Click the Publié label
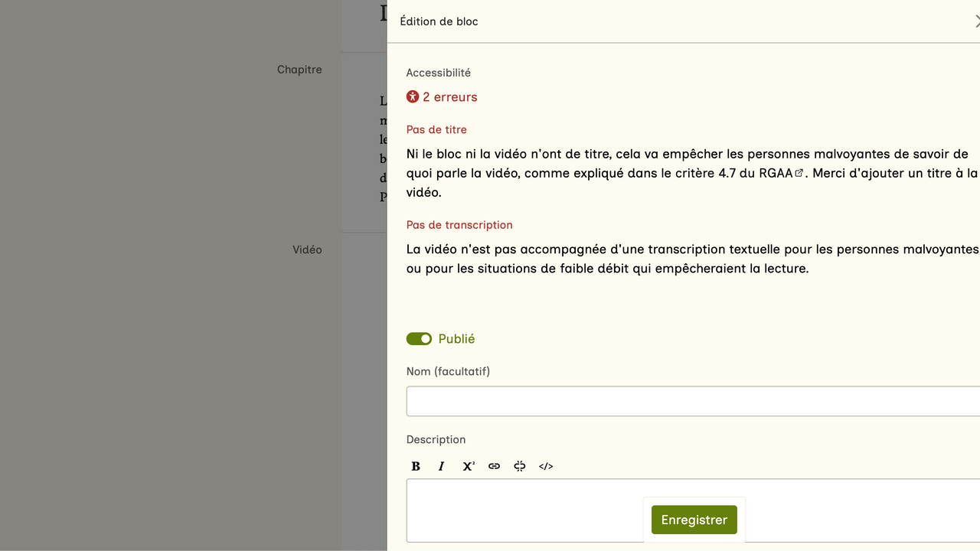 pyautogui.click(x=456, y=339)
